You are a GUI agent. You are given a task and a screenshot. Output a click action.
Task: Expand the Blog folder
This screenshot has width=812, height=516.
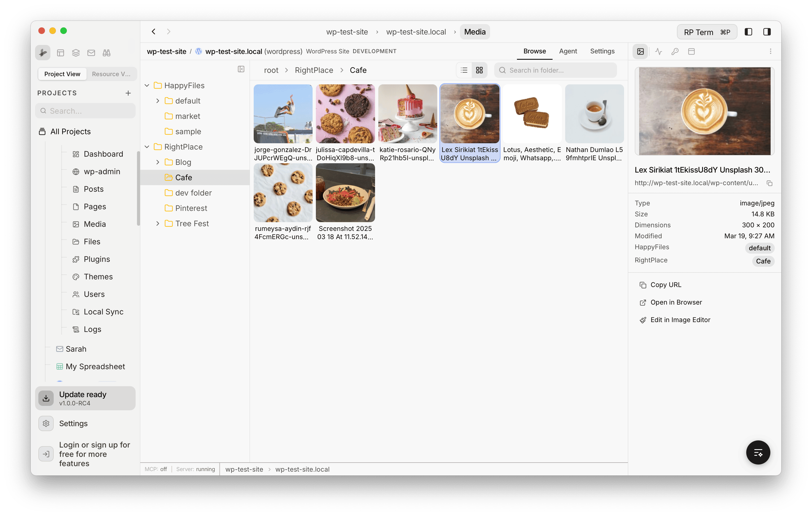click(158, 162)
